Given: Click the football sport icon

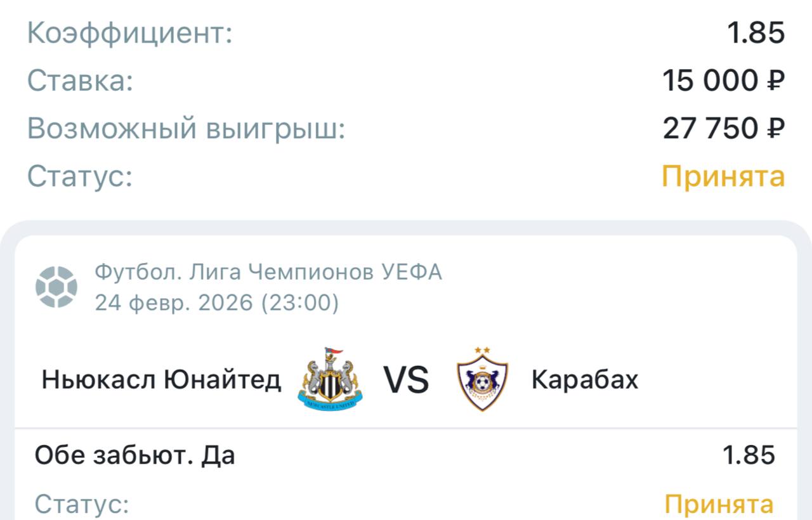Looking at the screenshot, I should pos(56,287).
